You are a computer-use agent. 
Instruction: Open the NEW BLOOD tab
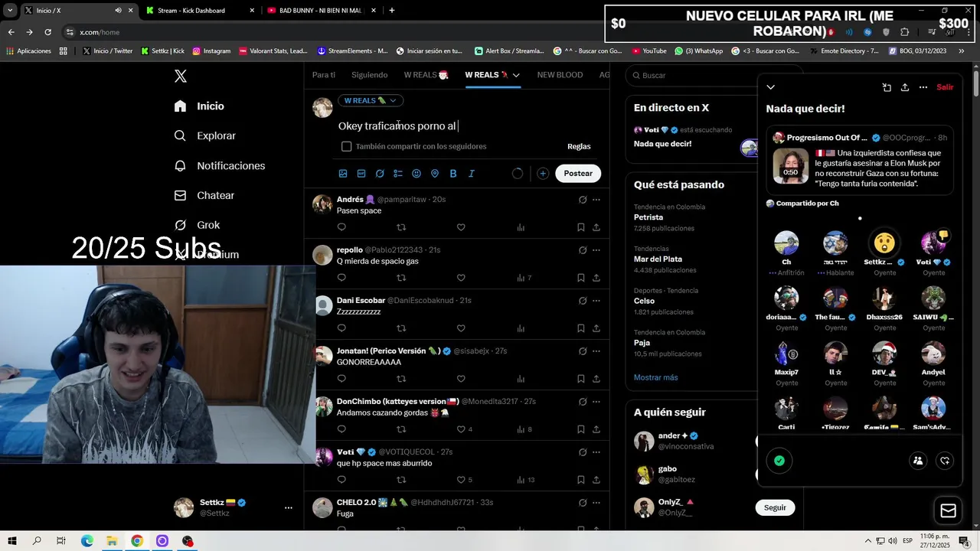(560, 75)
